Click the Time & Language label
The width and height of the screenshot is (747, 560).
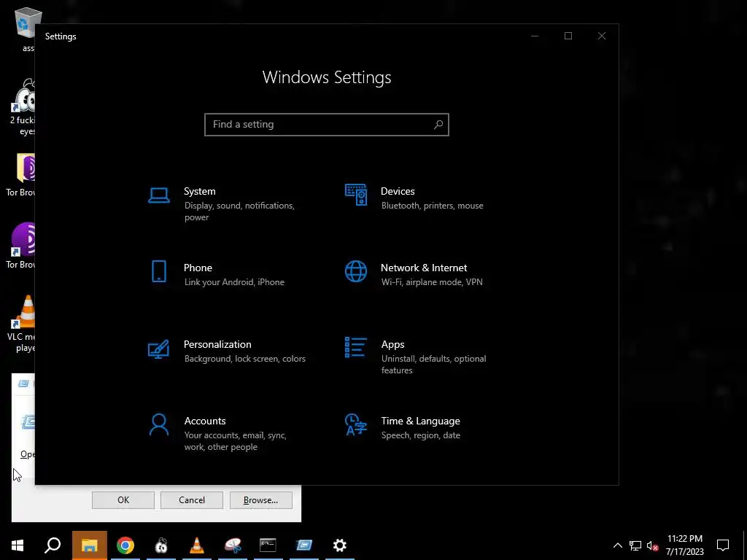(x=421, y=421)
